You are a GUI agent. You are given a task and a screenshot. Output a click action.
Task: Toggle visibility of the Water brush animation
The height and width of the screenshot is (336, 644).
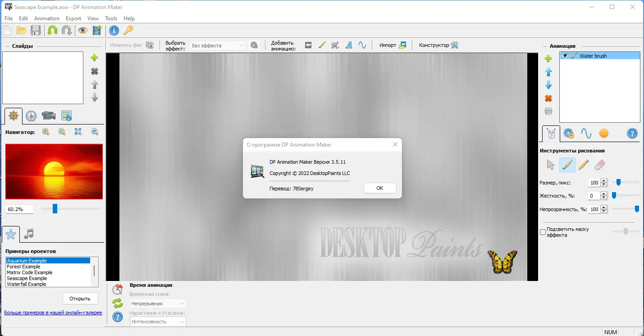[x=565, y=56]
